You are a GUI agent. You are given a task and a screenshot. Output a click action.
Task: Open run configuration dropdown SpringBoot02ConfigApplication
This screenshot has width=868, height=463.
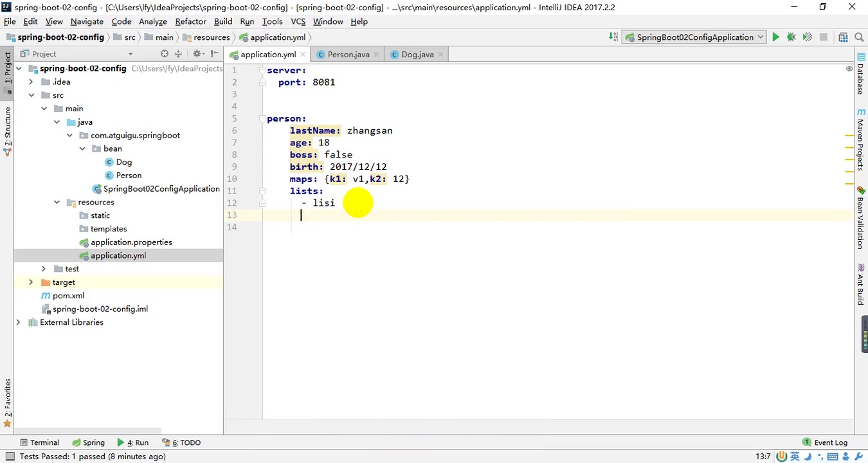pos(695,37)
